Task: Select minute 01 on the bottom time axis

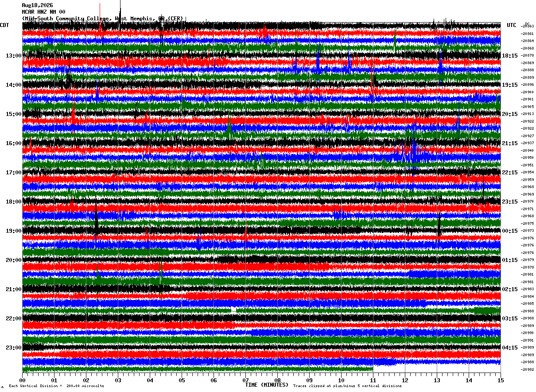Action: tap(54, 380)
